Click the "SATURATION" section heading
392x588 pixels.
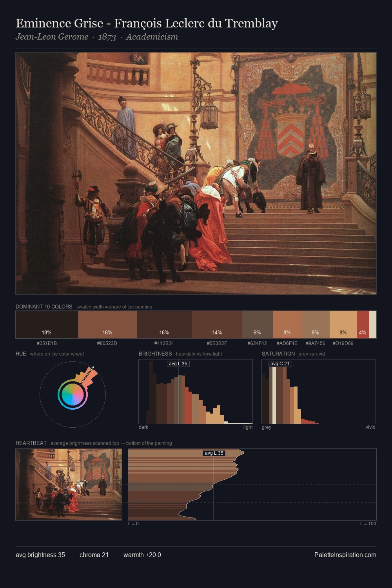point(278,354)
